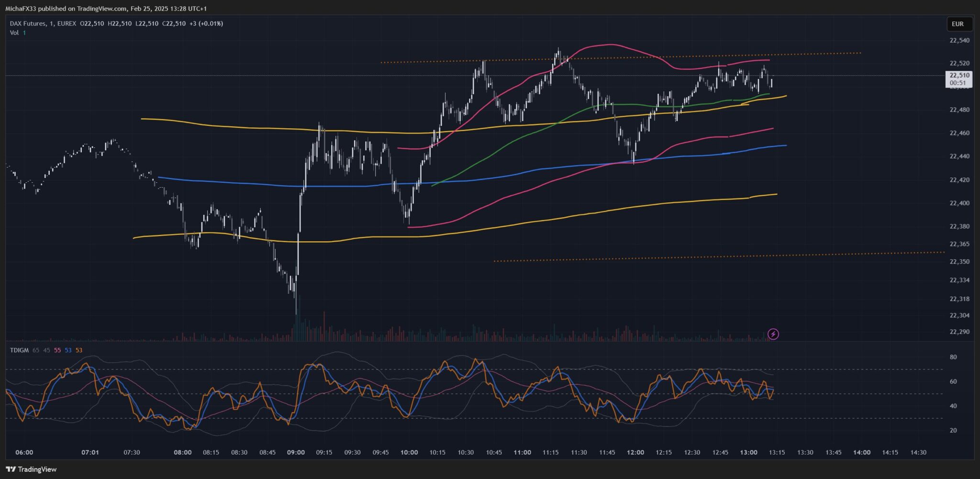Click the 08:30 time axis label
Screen dimensions: 980x479
239,453
